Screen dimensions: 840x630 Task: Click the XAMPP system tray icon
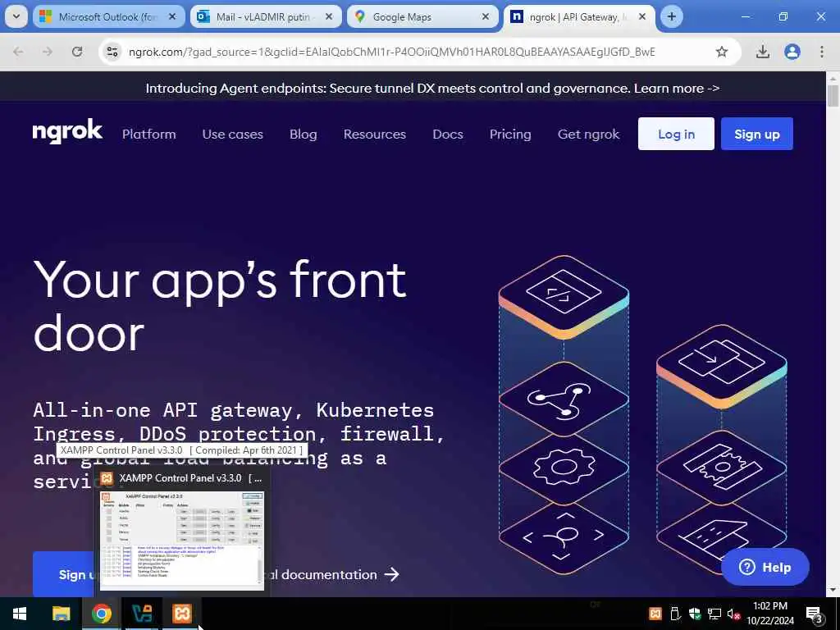[655, 614]
